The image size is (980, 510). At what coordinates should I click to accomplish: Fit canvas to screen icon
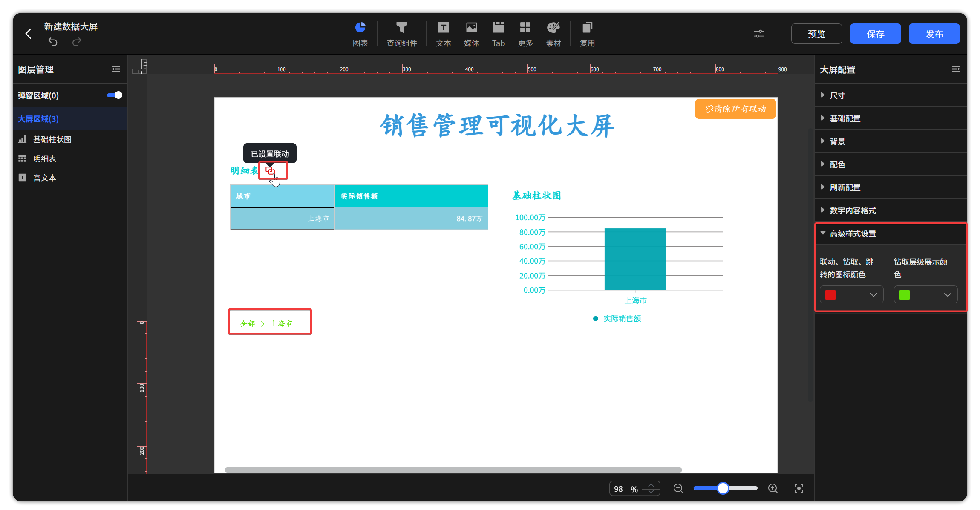[799, 488]
